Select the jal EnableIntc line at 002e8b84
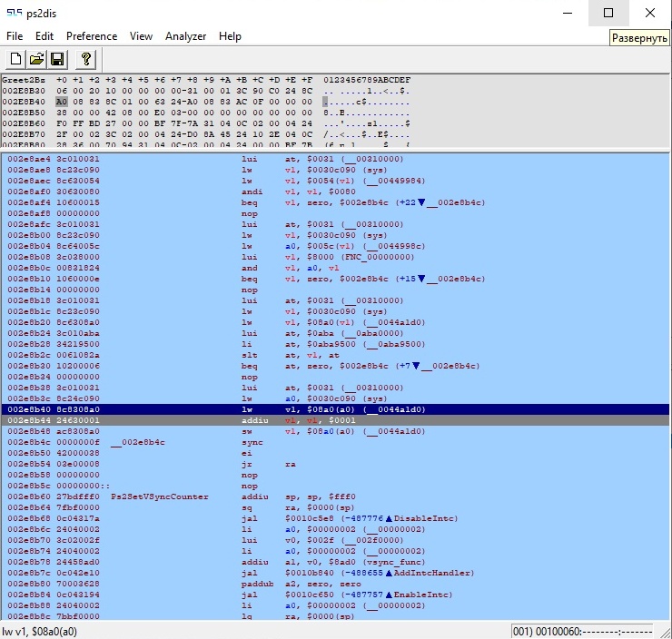This screenshot has width=672, height=639. coord(335,595)
